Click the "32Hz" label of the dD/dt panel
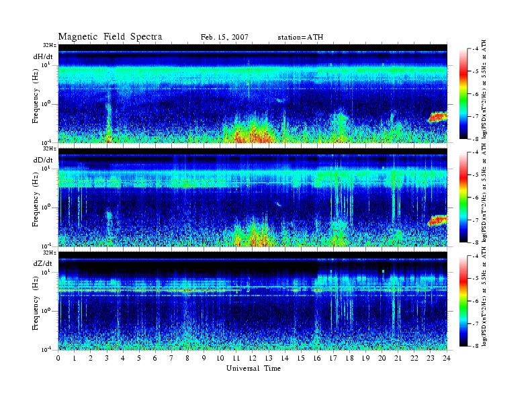The height and width of the screenshot is (411, 532). coord(49,148)
